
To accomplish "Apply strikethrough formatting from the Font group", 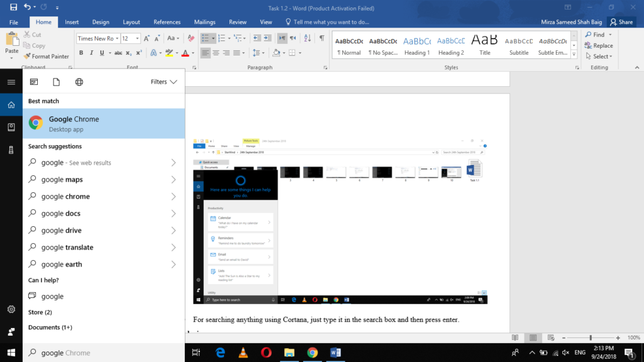I will (x=119, y=53).
